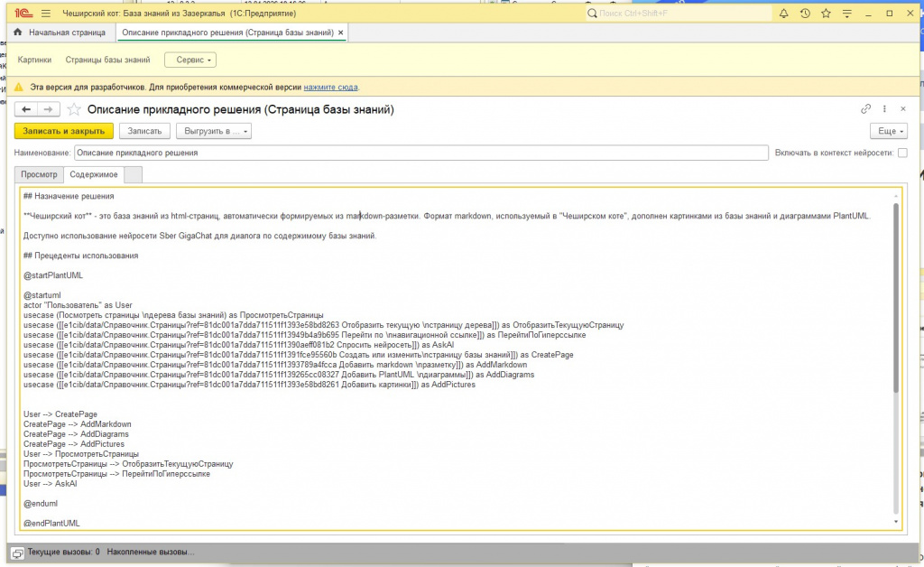Open Страницы базы знаний section
The height and width of the screenshot is (567, 924).
pos(108,60)
